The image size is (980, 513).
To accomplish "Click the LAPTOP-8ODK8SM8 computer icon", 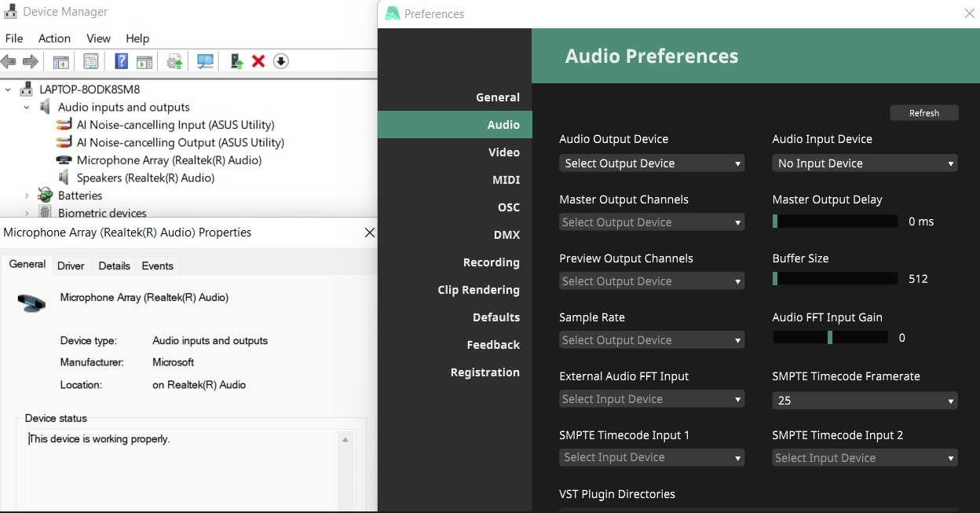I will point(27,90).
